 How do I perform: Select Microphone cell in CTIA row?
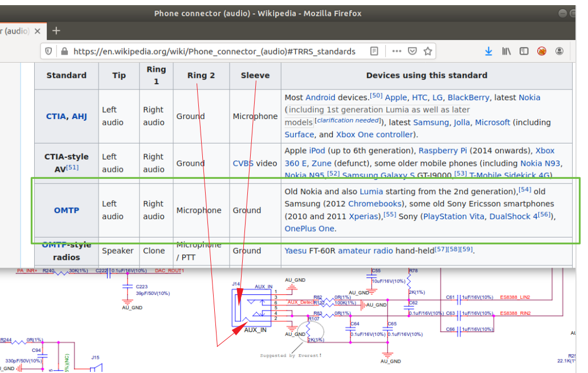click(255, 116)
